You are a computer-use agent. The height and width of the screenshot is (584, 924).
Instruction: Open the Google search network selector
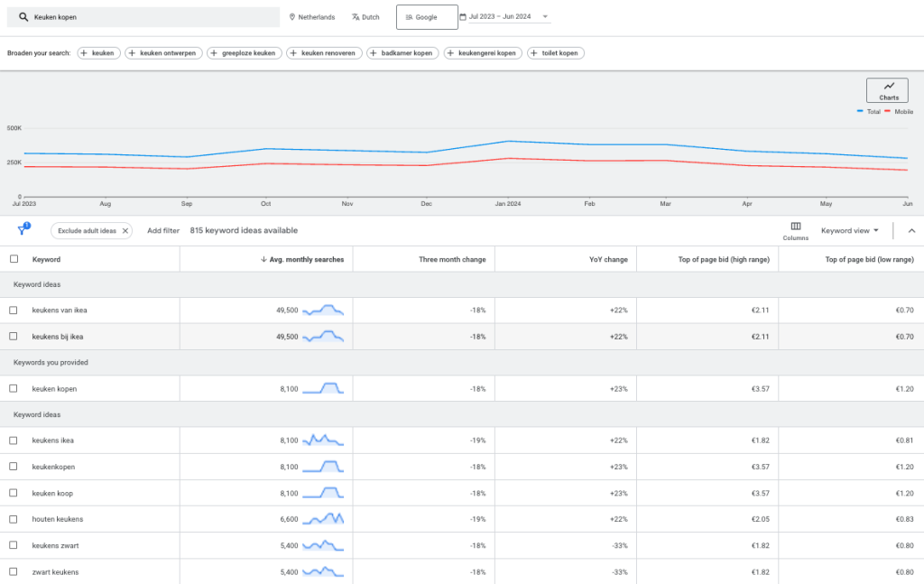(x=427, y=17)
